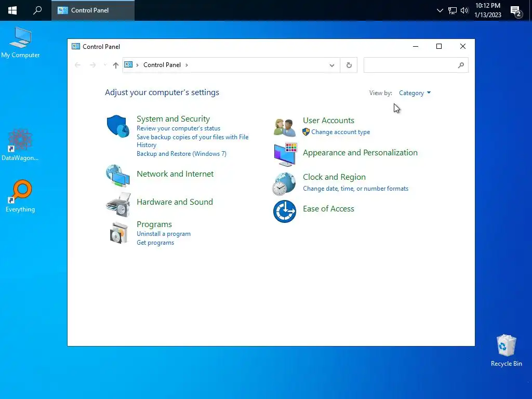Screen dimensions: 532x399
Task: Open the System and Security link
Action: click(x=173, y=119)
